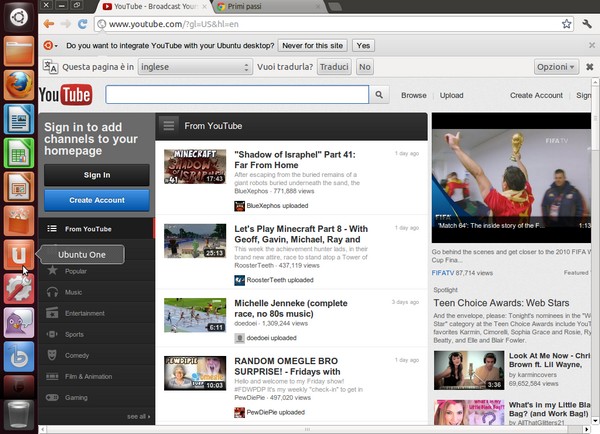Bookmark this page with the star icon
Screen dimensions: 600x434
point(566,24)
